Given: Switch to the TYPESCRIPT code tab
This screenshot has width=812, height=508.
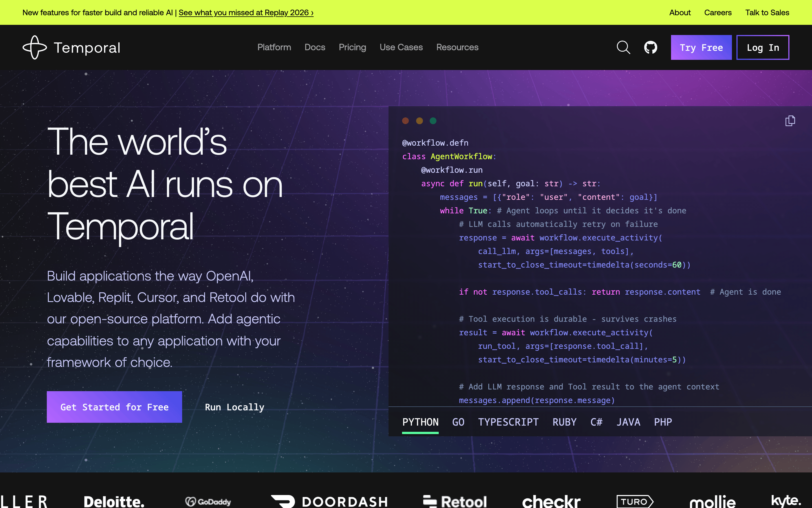Looking at the screenshot, I should click(508, 422).
